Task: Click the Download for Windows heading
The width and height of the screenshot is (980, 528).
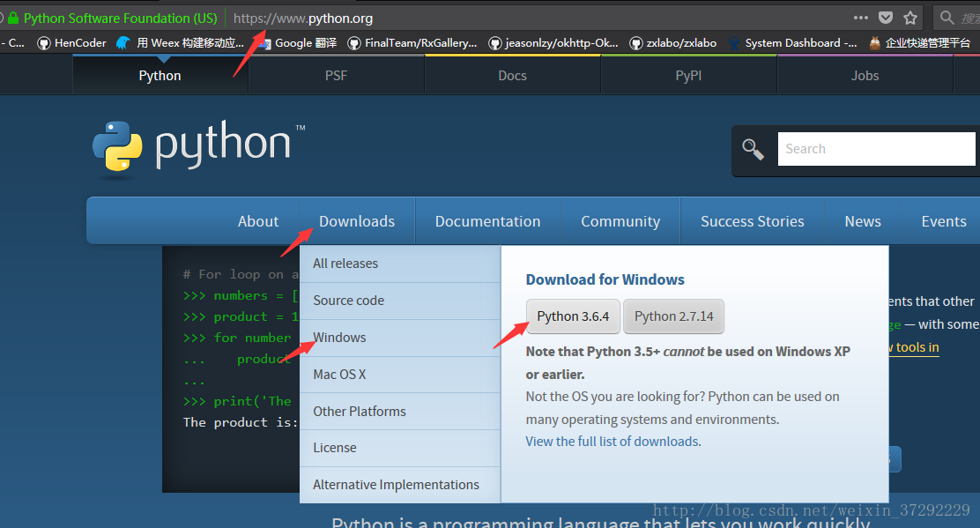Action: point(605,279)
